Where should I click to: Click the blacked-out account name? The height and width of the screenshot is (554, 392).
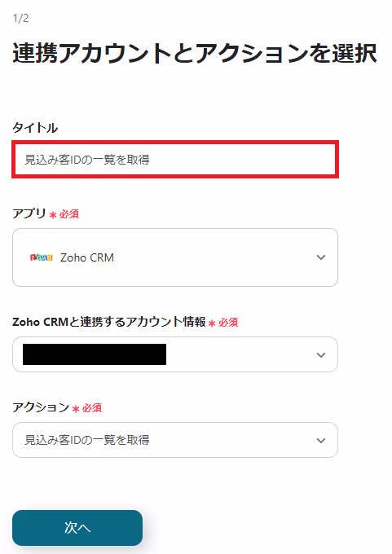coord(95,354)
